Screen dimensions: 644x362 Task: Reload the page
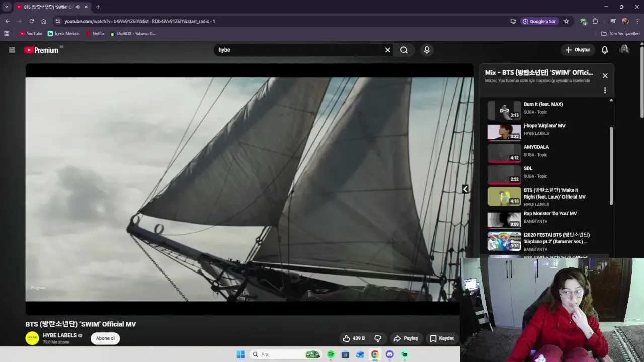31,21
